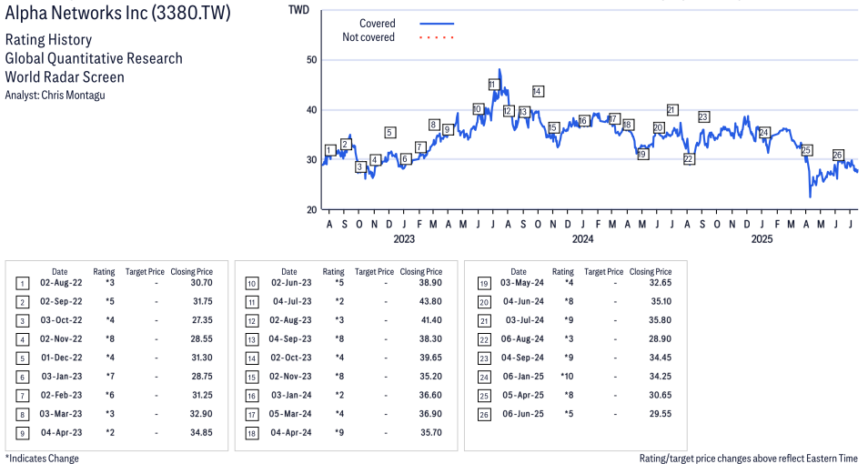Click chart marker 21 on the graph
This screenshot has width=868, height=464.
[x=672, y=110]
